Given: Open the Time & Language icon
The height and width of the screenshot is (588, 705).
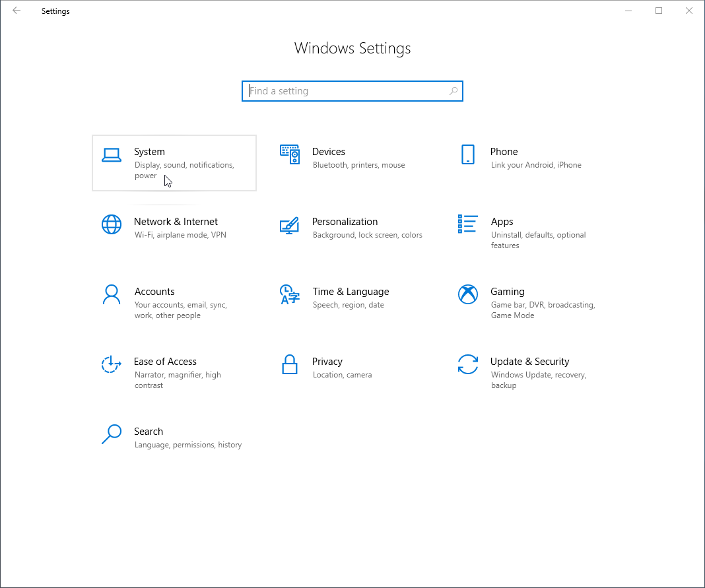Looking at the screenshot, I should pyautogui.click(x=290, y=294).
